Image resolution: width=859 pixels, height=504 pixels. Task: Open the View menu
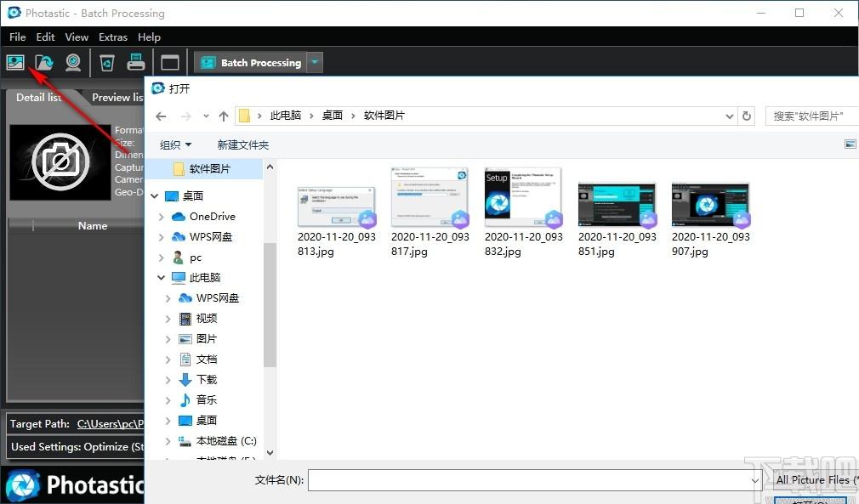77,37
